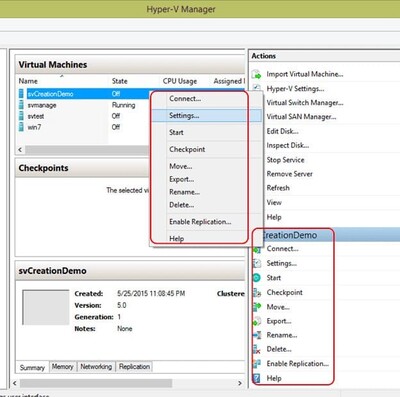Switch to the Memory tab
The width and height of the screenshot is (400, 397).
point(62,366)
